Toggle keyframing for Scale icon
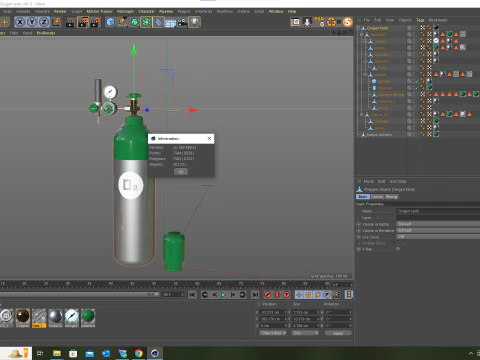 (x=308, y=295)
